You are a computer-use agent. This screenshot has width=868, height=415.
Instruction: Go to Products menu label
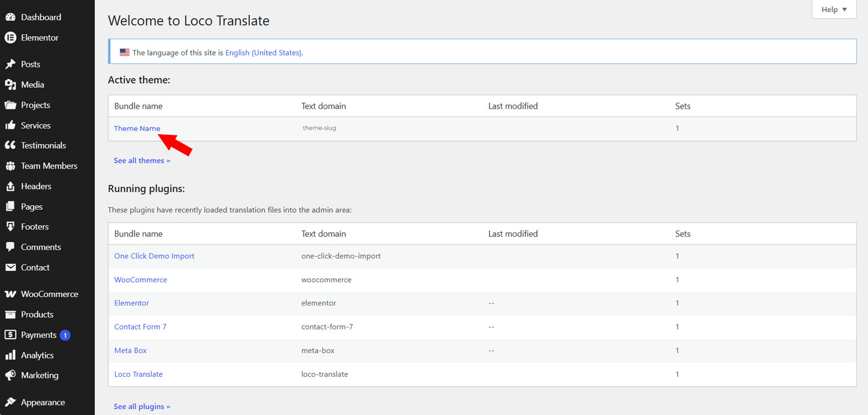coord(37,314)
